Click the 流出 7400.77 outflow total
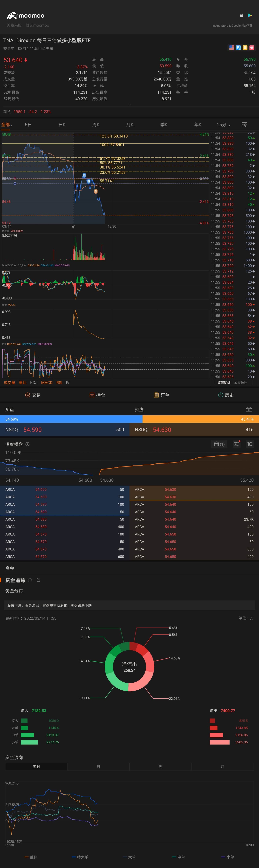 point(223,711)
